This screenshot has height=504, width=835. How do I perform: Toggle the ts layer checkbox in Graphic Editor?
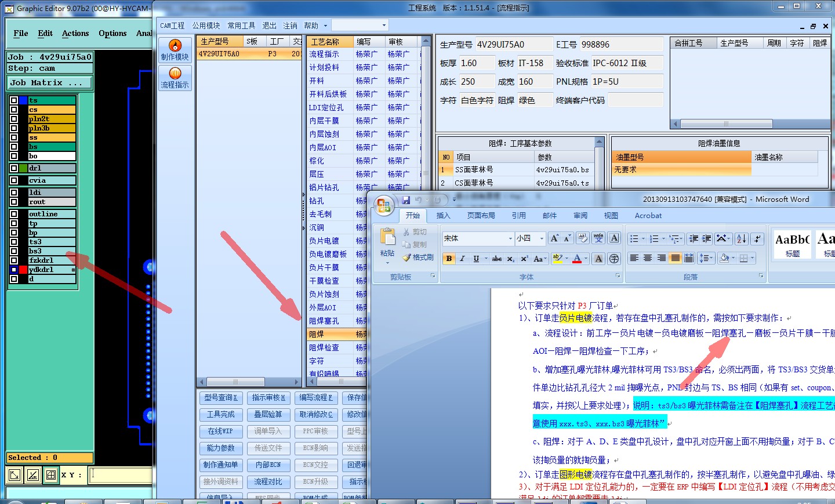click(x=14, y=100)
